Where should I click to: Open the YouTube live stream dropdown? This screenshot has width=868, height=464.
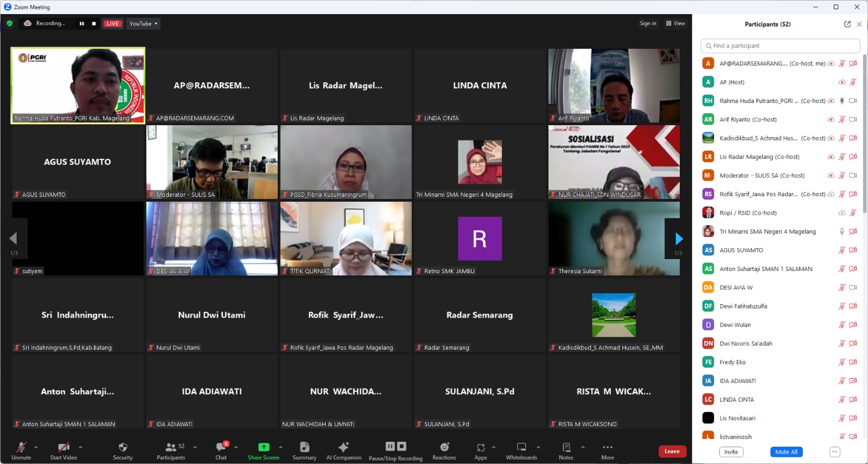coord(144,23)
